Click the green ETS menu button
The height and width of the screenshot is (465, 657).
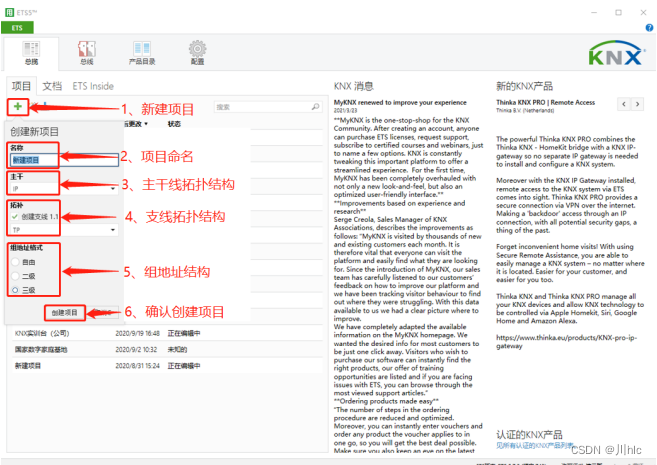click(17, 28)
